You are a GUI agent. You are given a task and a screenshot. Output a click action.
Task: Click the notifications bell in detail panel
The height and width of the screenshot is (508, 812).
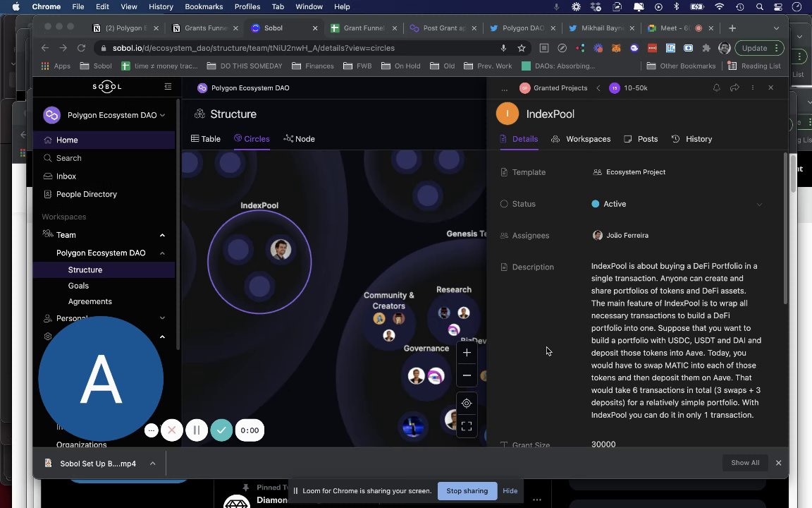point(717,87)
